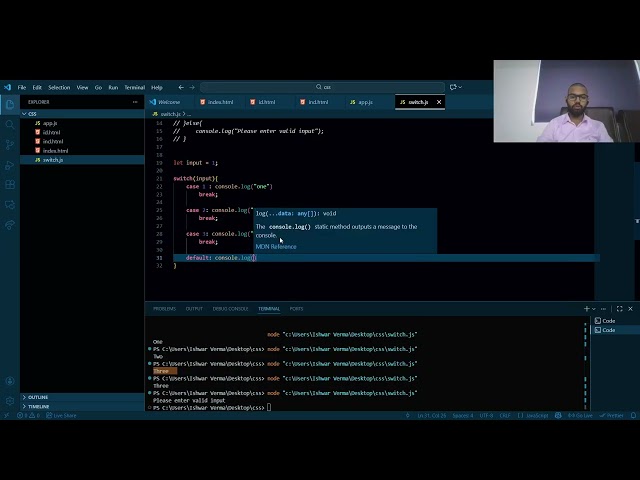This screenshot has width=640, height=480.
Task: Open the MDN Reference link in tooltip
Action: (x=276, y=247)
